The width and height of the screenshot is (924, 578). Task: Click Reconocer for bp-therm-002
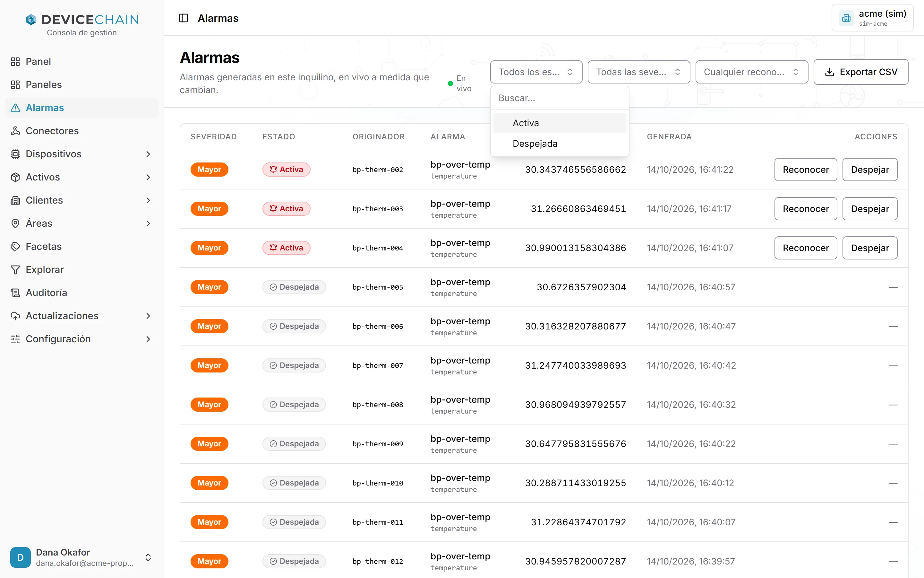tap(806, 170)
